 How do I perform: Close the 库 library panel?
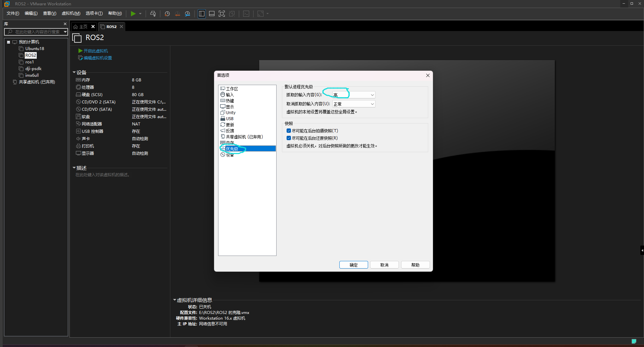pyautogui.click(x=65, y=24)
